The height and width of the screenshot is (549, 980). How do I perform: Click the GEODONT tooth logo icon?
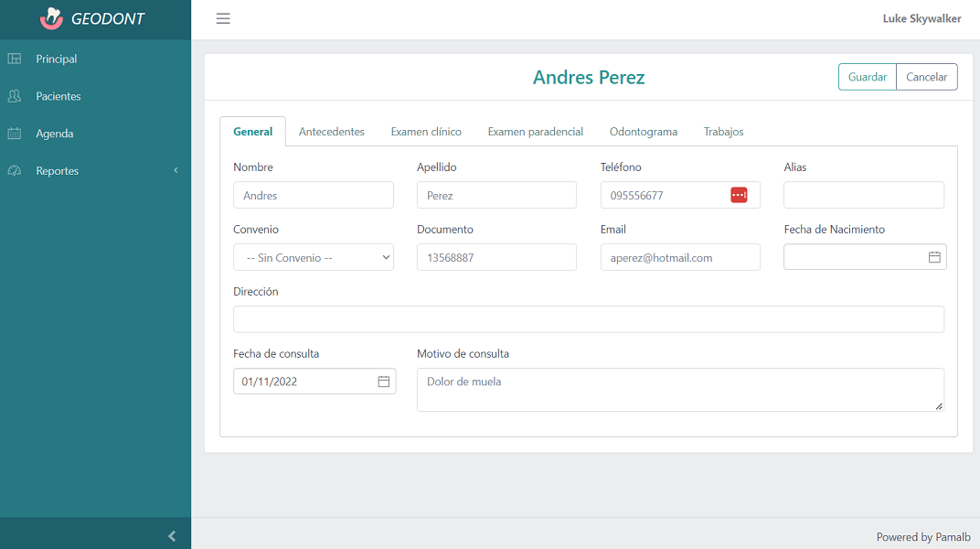coord(52,18)
